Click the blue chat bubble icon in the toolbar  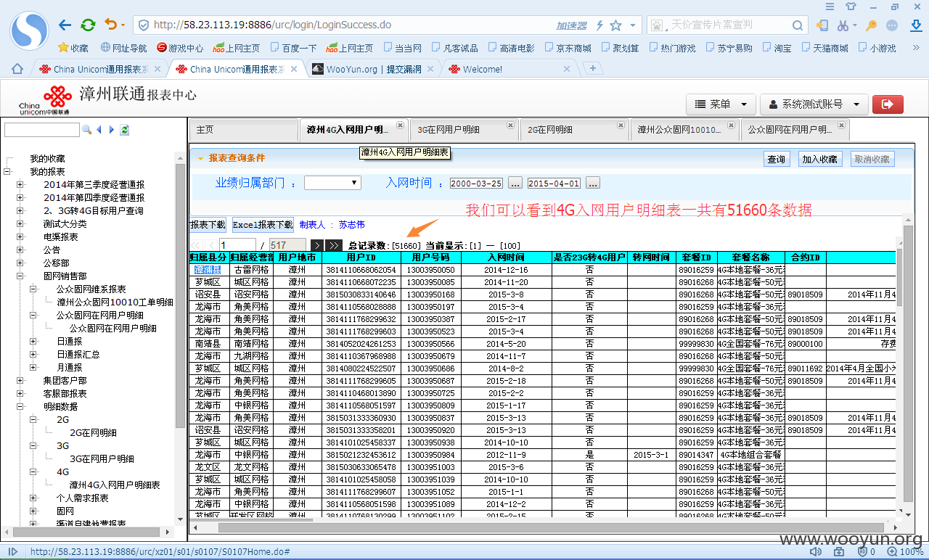point(893,25)
